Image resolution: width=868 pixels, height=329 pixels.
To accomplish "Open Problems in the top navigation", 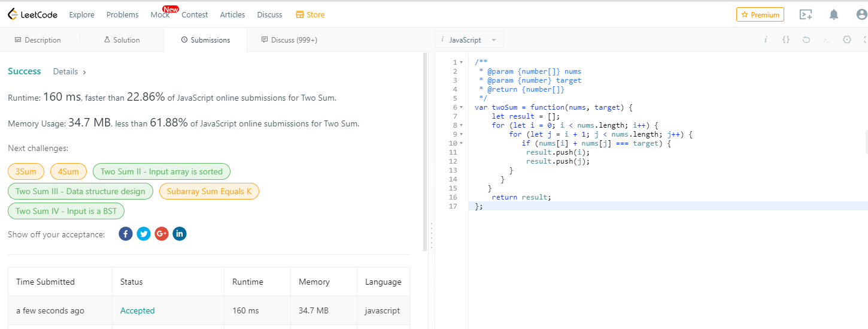I will [122, 14].
